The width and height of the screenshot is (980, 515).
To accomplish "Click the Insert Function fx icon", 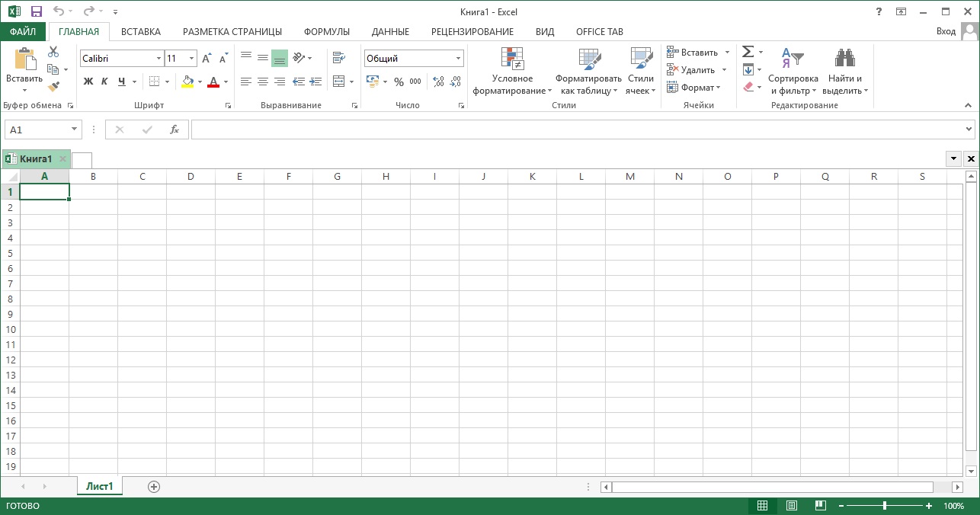I will tap(175, 130).
